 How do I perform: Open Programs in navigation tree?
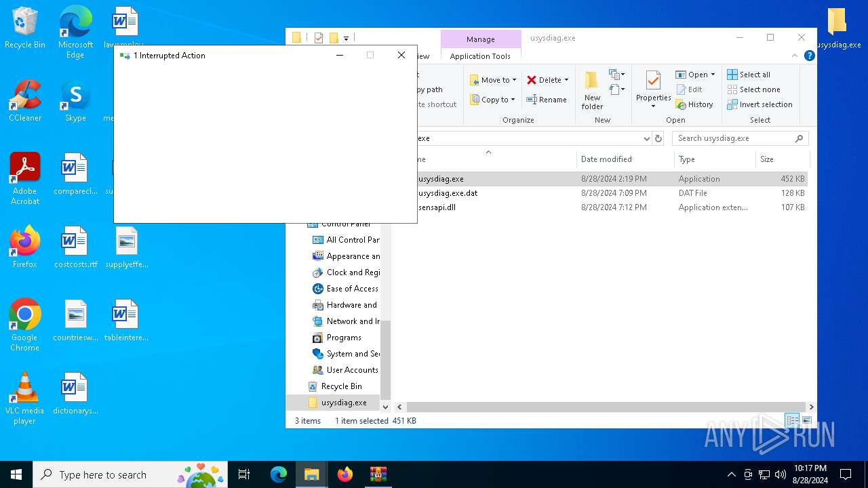(337, 338)
